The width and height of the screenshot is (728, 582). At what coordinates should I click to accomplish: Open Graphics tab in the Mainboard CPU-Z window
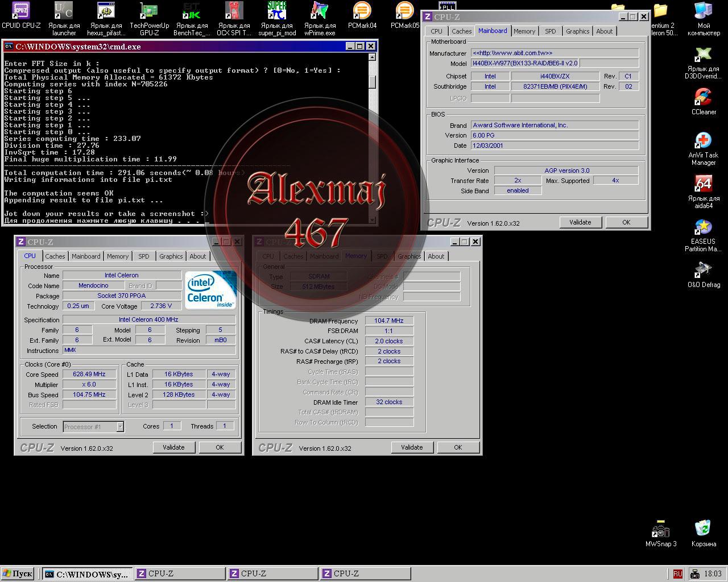click(x=577, y=31)
